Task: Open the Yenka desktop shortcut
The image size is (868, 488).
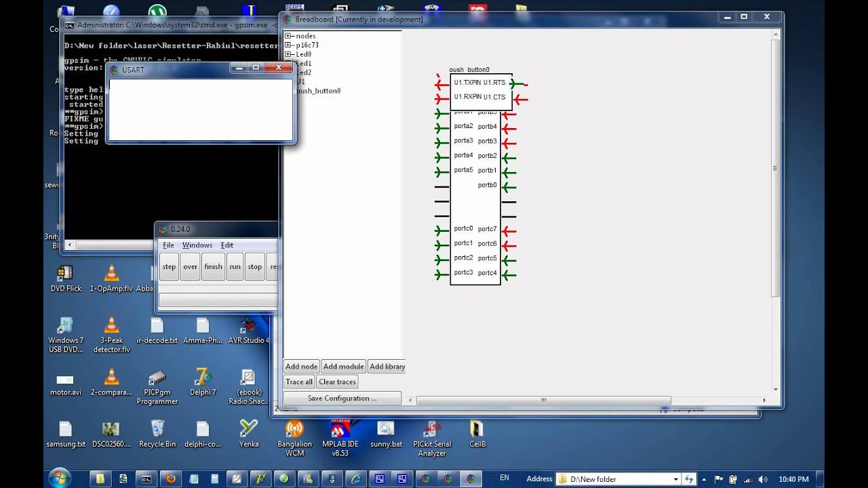Action: coord(248,434)
